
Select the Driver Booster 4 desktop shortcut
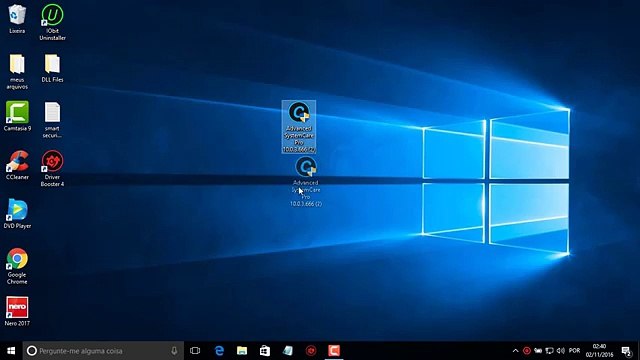coord(52,169)
